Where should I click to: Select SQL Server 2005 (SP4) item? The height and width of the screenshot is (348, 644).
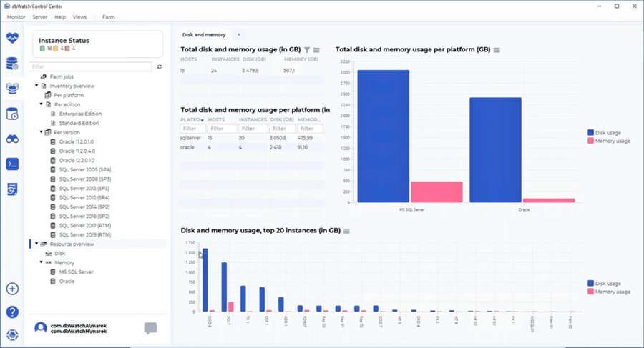coord(85,169)
